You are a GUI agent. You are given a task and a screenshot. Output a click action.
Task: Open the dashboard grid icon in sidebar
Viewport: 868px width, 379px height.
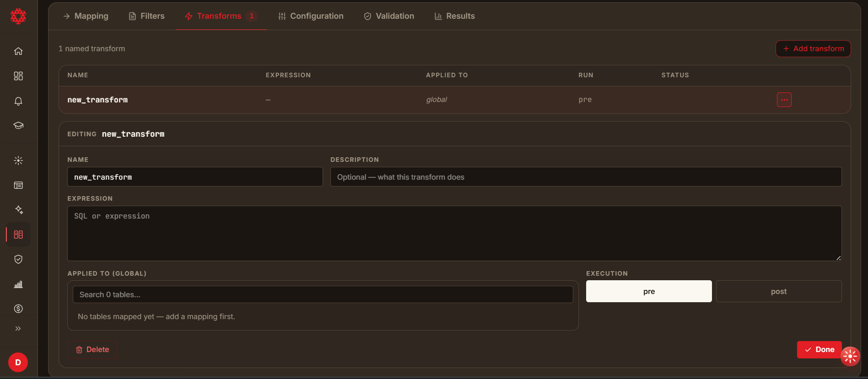coord(18,76)
